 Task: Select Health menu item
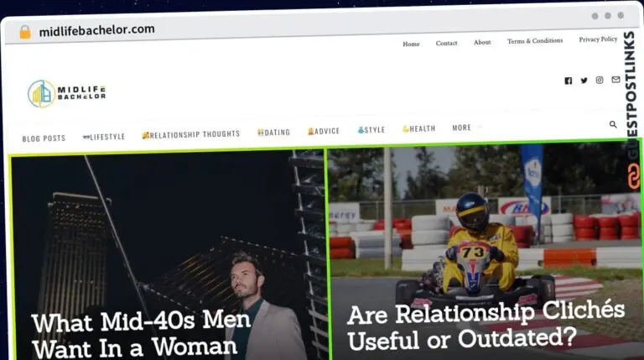click(418, 128)
